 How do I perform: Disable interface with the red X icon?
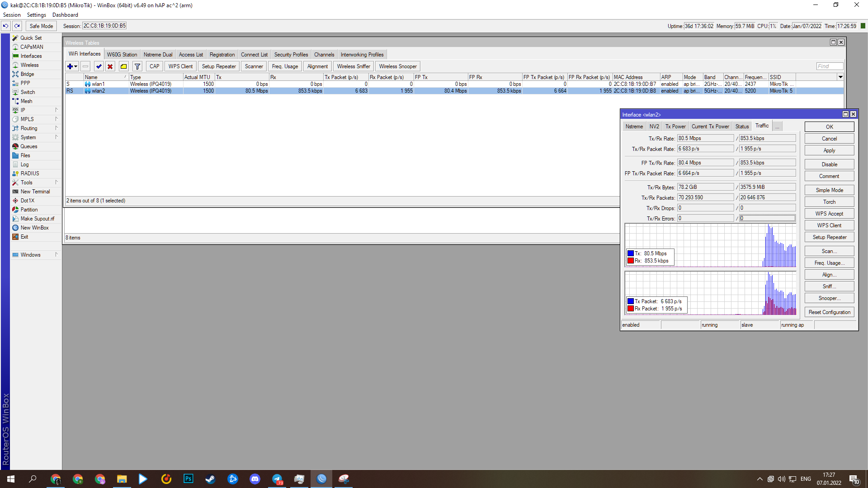pos(110,66)
